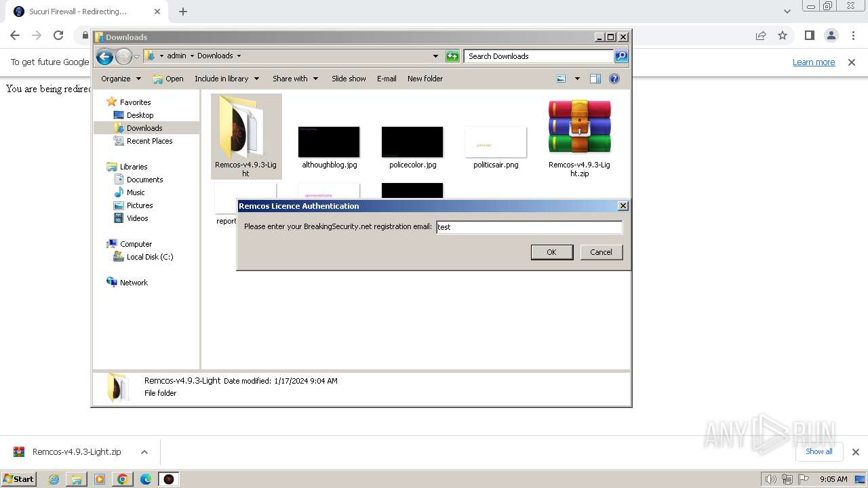Select Recent Places in the navigation pane

click(x=149, y=141)
